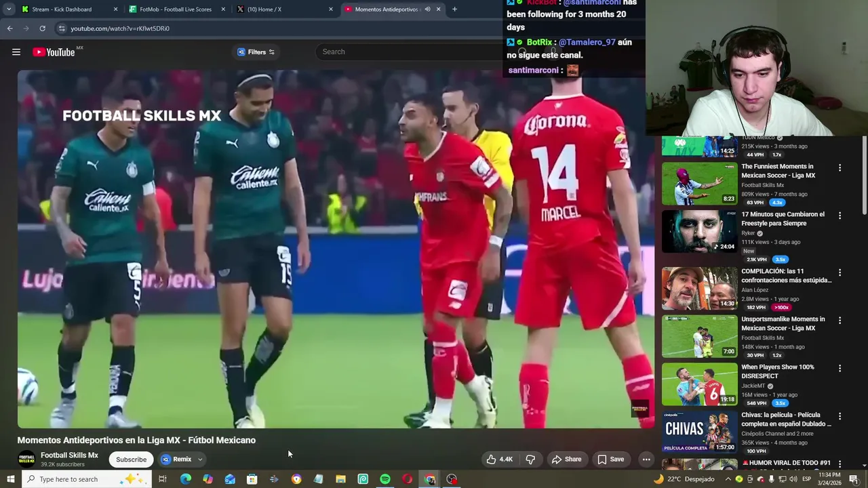
Task: Open the Chrome taskbar icon
Action: pyautogui.click(x=430, y=479)
